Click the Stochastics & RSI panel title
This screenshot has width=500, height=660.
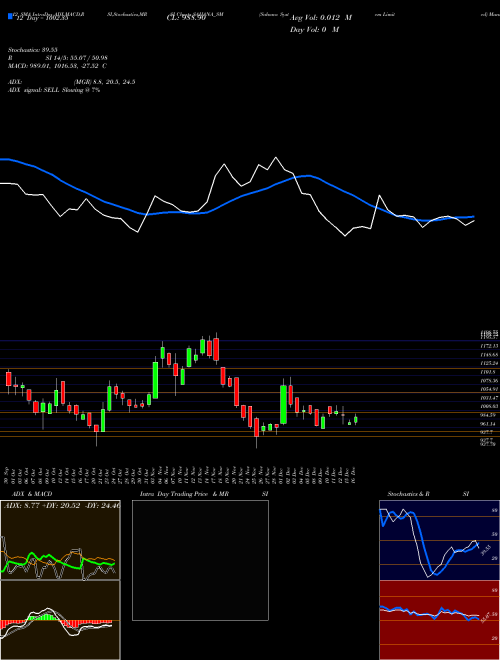point(428,494)
